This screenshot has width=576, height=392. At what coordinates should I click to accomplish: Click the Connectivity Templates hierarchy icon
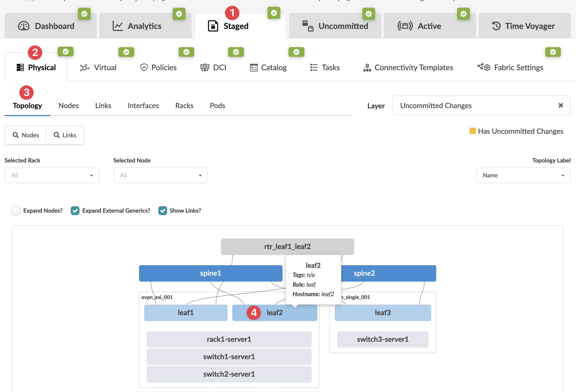click(367, 67)
